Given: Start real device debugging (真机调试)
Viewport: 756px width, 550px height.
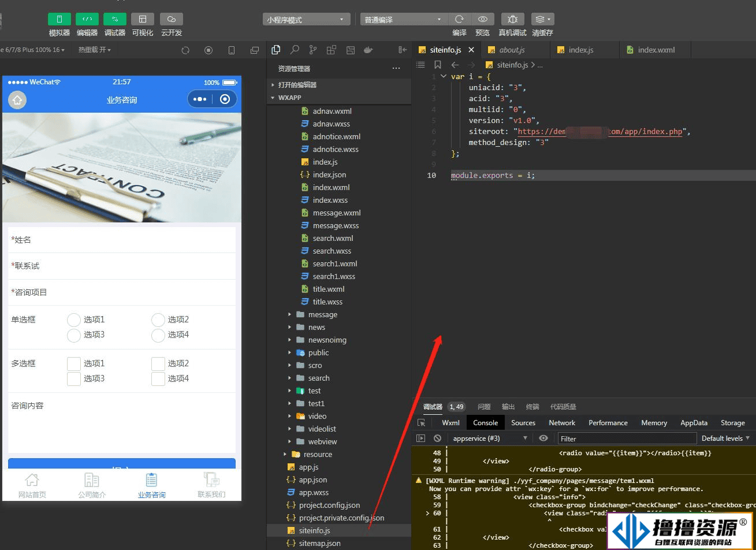Looking at the screenshot, I should pyautogui.click(x=512, y=19).
